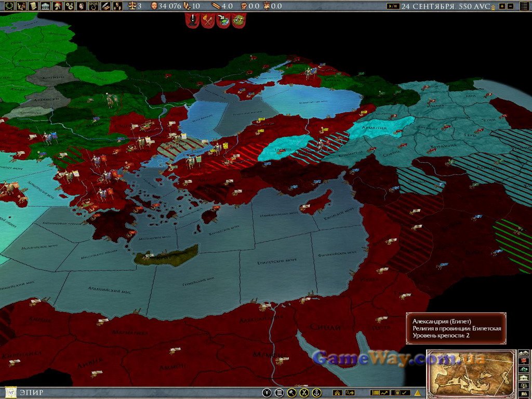The width and height of the screenshot is (532, 399).
Task: Open the red-crested helmet military panel
Action: (x=57, y=6)
